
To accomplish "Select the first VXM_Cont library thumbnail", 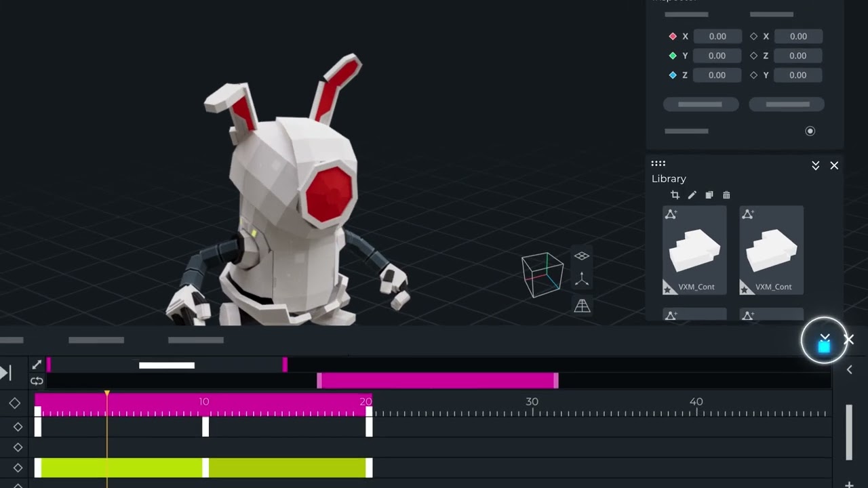I will point(694,250).
